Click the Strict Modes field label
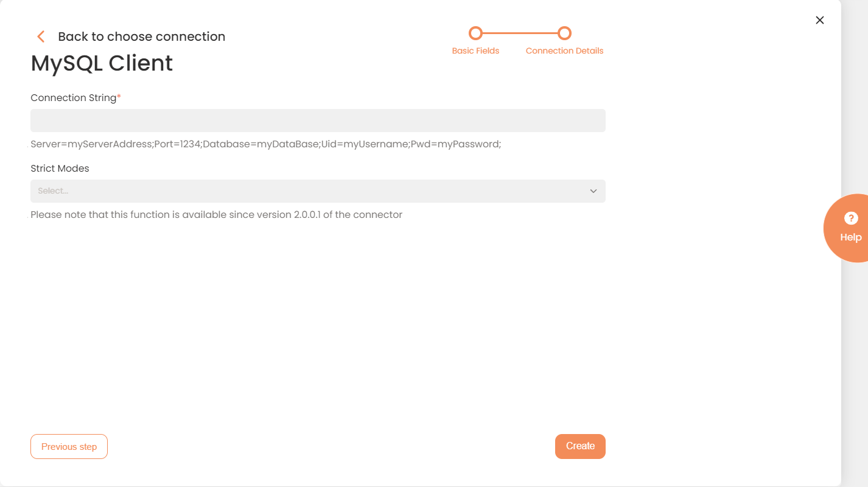Image resolution: width=868 pixels, height=487 pixels. pos(60,169)
